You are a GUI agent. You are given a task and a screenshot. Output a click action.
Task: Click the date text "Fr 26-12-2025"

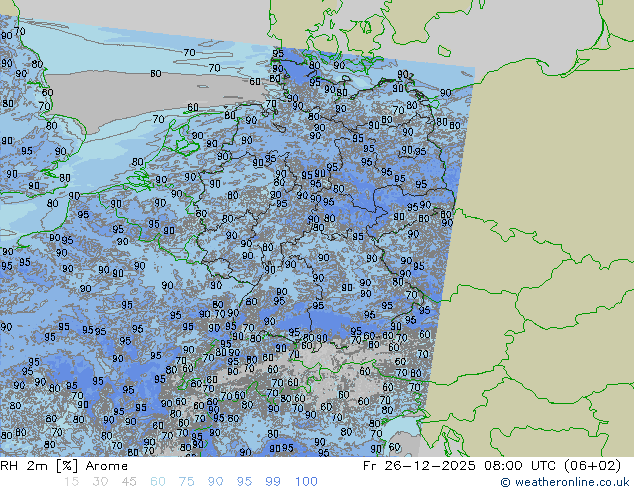click(x=419, y=465)
